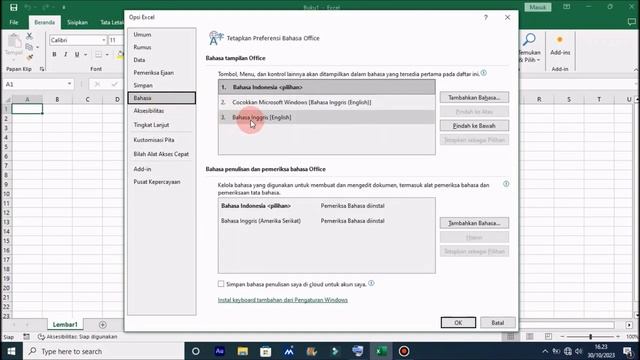The image size is (640, 360).
Task: Click the Copy icon in Excel ribbon
Action: click(29, 47)
